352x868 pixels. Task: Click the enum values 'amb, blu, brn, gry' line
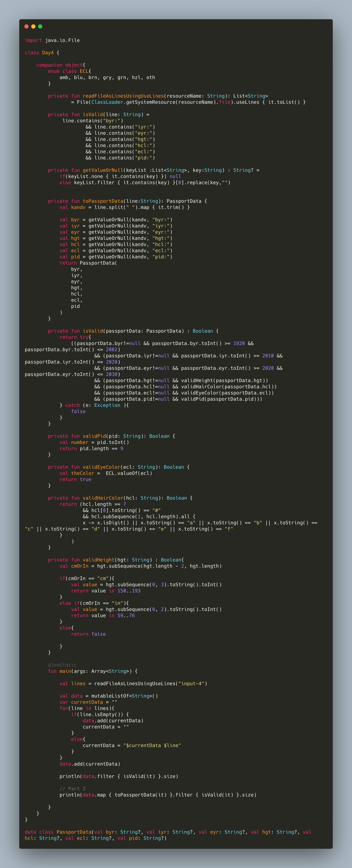pos(107,77)
